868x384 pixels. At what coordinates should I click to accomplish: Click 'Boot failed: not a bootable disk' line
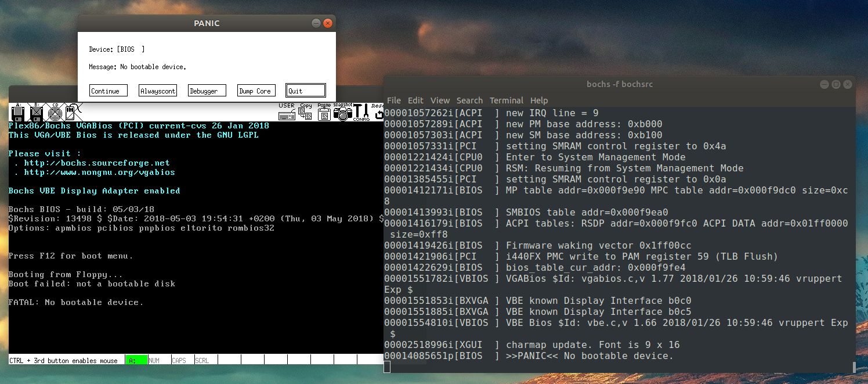point(92,284)
